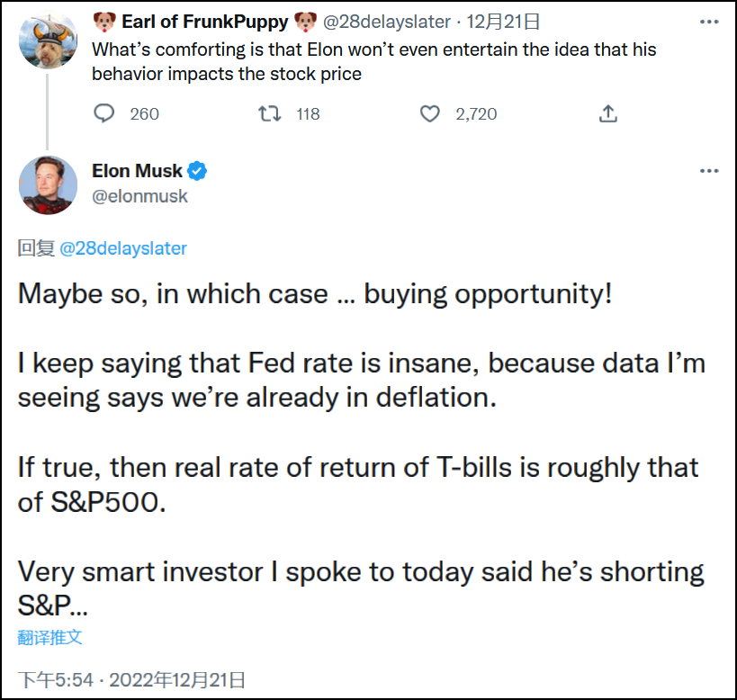The width and height of the screenshot is (737, 700).
Task: Open Earl of FrunkPuppy's profile picture
Action: 49,40
